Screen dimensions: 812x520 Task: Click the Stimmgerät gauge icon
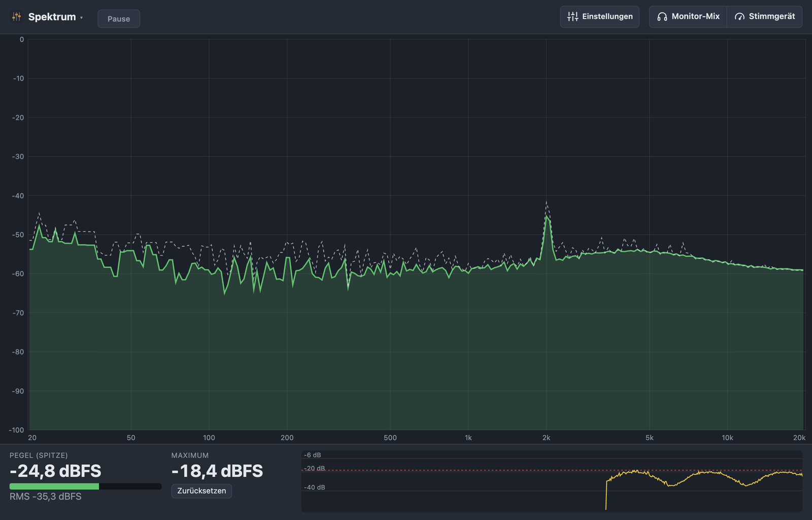click(x=739, y=17)
